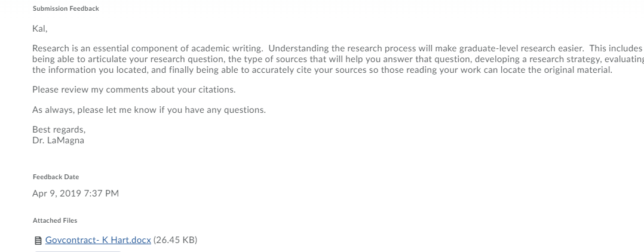Click the line beginning 'being able to articulate'
Viewport: 644px width, 252px height.
(x=338, y=59)
